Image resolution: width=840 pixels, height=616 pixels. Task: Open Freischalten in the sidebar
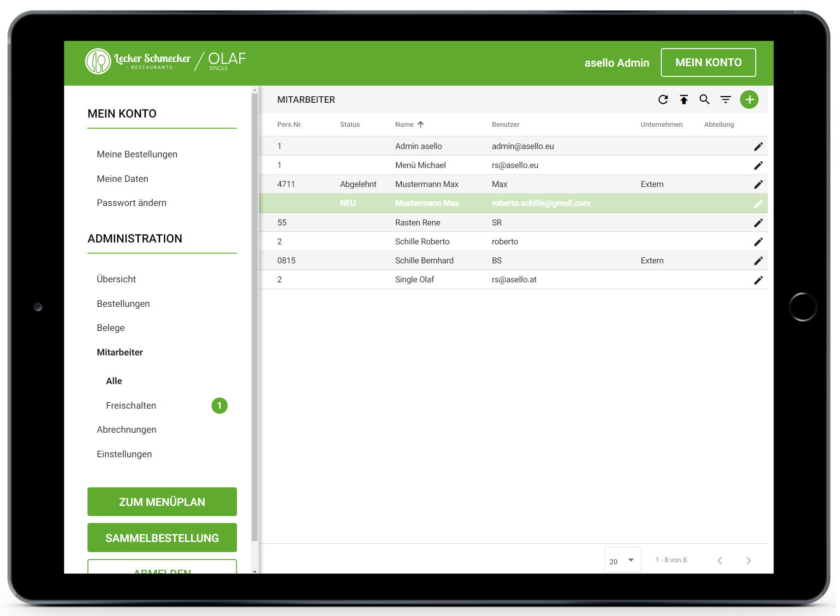click(131, 405)
